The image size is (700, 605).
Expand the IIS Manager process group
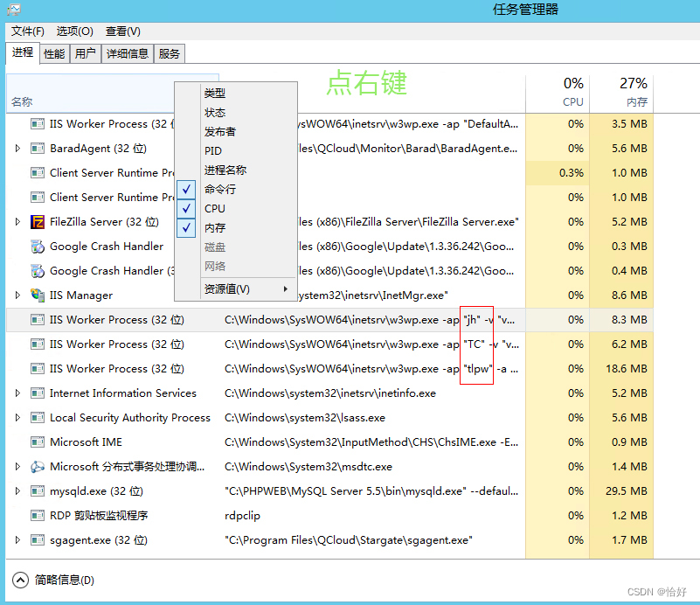(x=17, y=296)
